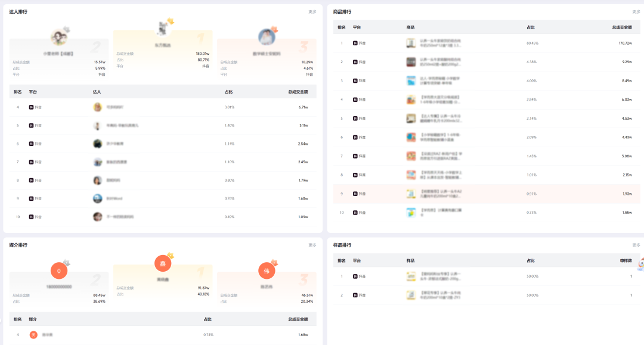
Task: Click the Douyin icon in product rank 1 row
Action: (355, 43)
